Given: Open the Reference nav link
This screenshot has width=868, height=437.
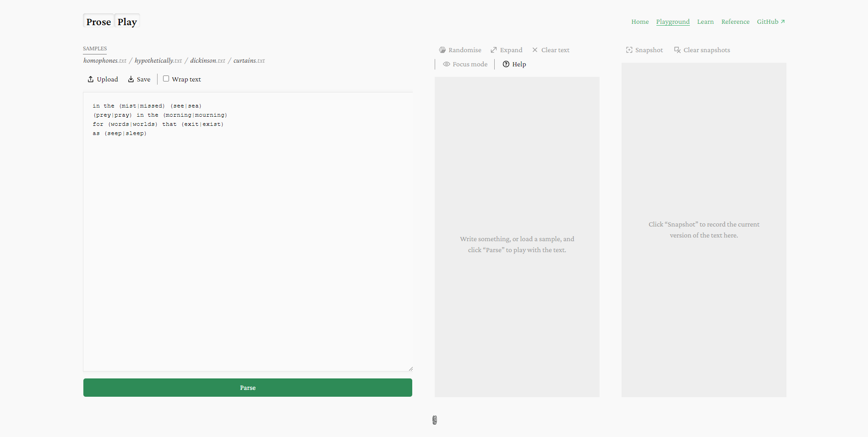Looking at the screenshot, I should [736, 22].
